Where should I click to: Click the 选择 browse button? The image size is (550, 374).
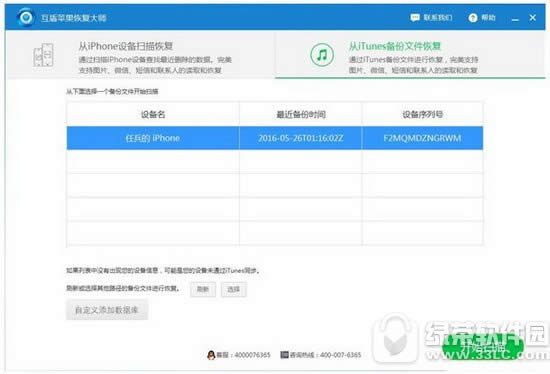[x=234, y=289]
